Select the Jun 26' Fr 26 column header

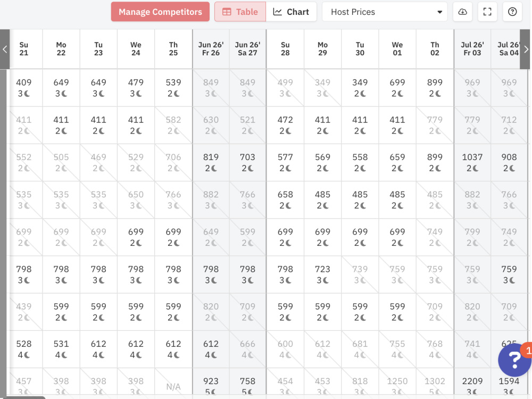click(211, 49)
